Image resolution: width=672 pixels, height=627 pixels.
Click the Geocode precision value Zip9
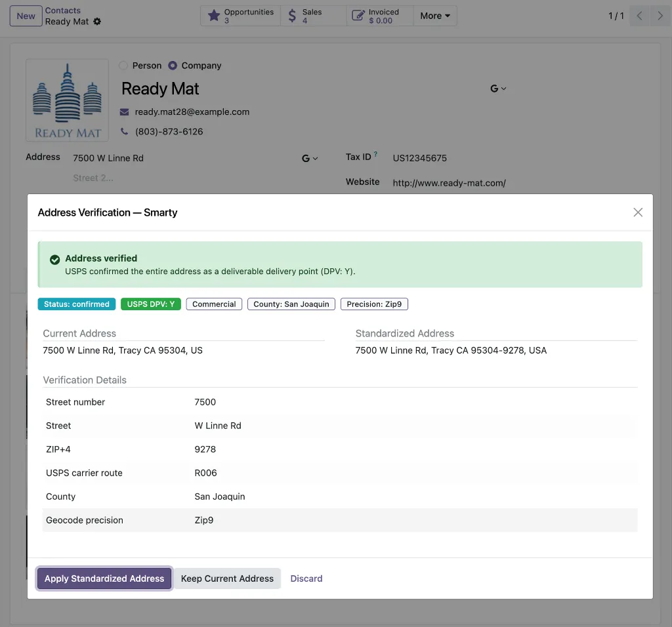[204, 520]
